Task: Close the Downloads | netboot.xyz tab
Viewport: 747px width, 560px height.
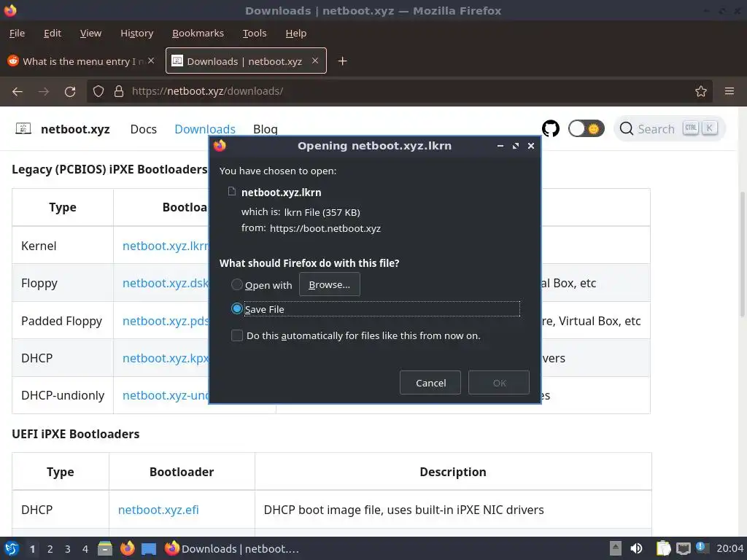Action: tap(315, 61)
